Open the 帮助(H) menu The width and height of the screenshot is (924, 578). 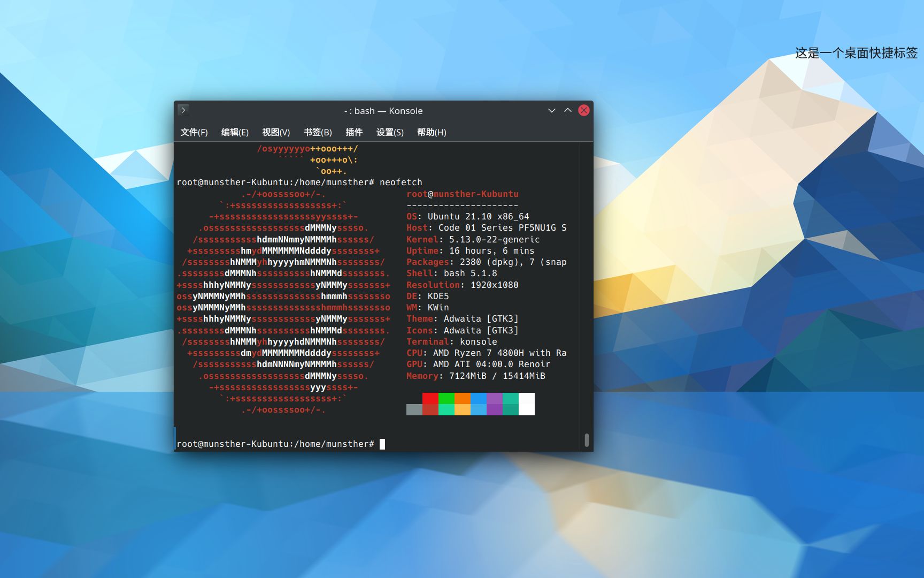point(432,132)
